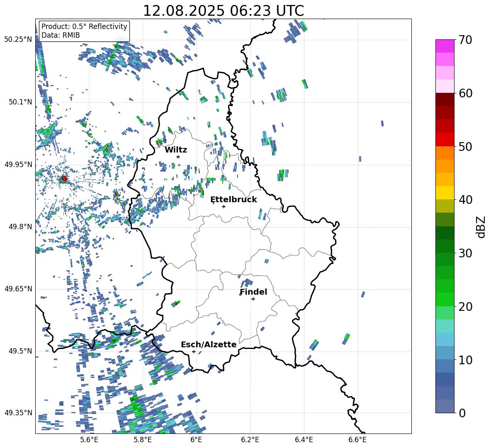Image resolution: width=491 pixels, height=448 pixels.
Task: Click the 50 colorbar tick label
Action: (466, 147)
